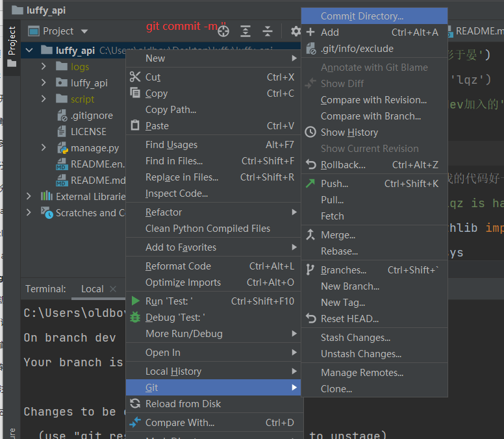Choose Copy Path from context menu

pyautogui.click(x=214, y=110)
